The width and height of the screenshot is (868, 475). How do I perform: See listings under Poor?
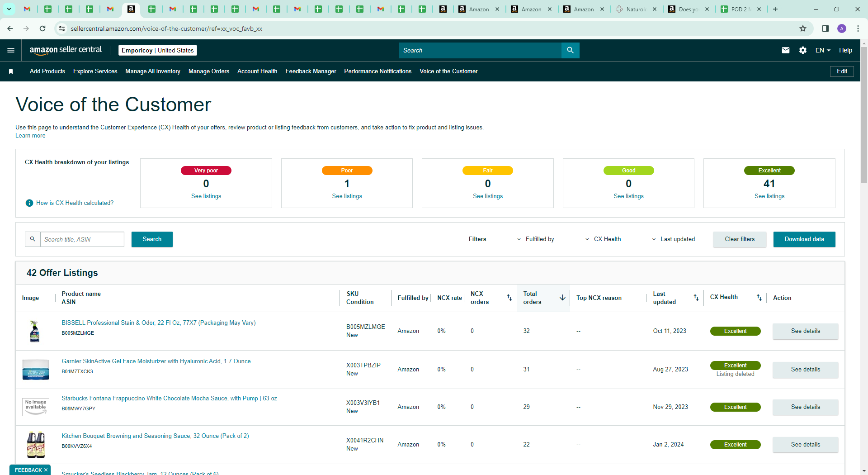[347, 196]
